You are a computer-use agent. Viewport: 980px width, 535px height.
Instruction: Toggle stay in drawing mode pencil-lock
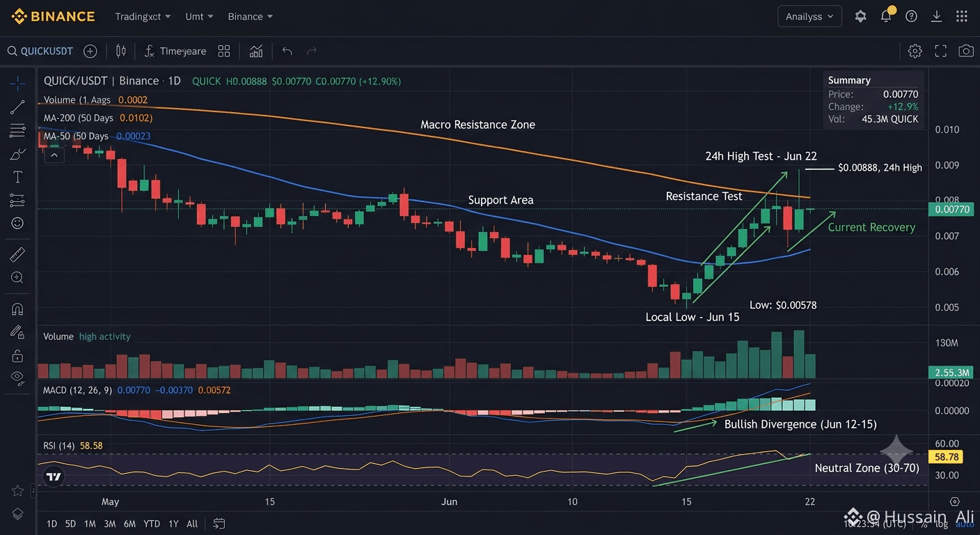[x=17, y=332]
